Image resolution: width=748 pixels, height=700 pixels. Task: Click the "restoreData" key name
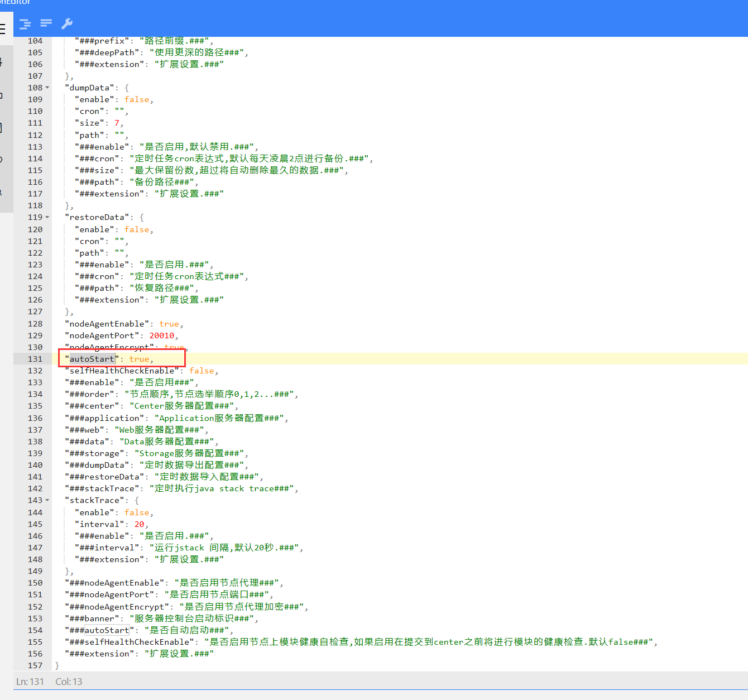97,217
